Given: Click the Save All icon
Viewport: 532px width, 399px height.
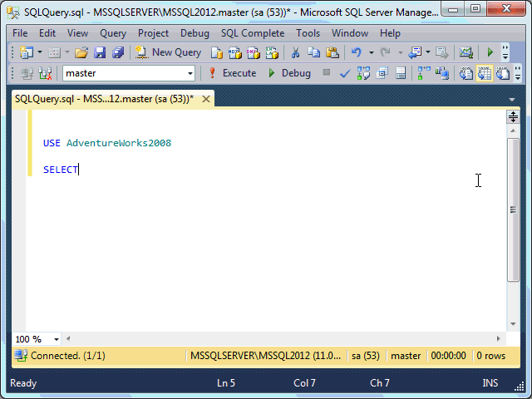Looking at the screenshot, I should coord(118,52).
